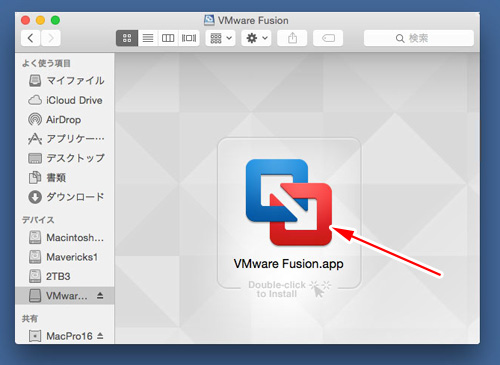Select MacPro16 under shared

pos(65,336)
